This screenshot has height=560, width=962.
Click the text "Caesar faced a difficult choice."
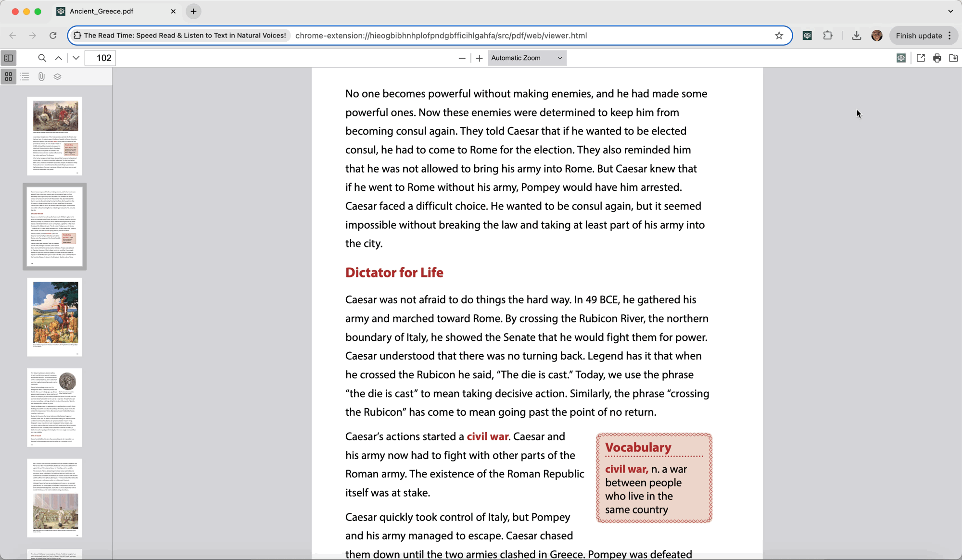[x=417, y=206]
